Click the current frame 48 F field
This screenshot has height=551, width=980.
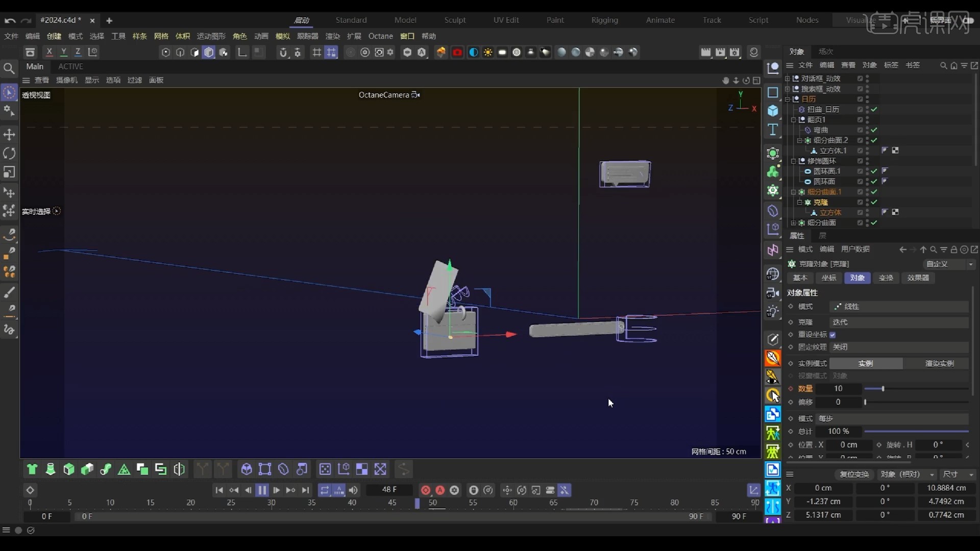pyautogui.click(x=389, y=490)
